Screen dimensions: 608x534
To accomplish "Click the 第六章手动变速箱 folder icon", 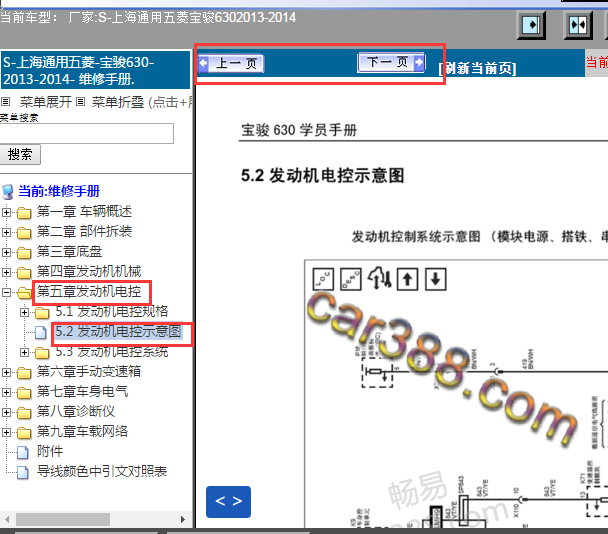I will [24, 373].
